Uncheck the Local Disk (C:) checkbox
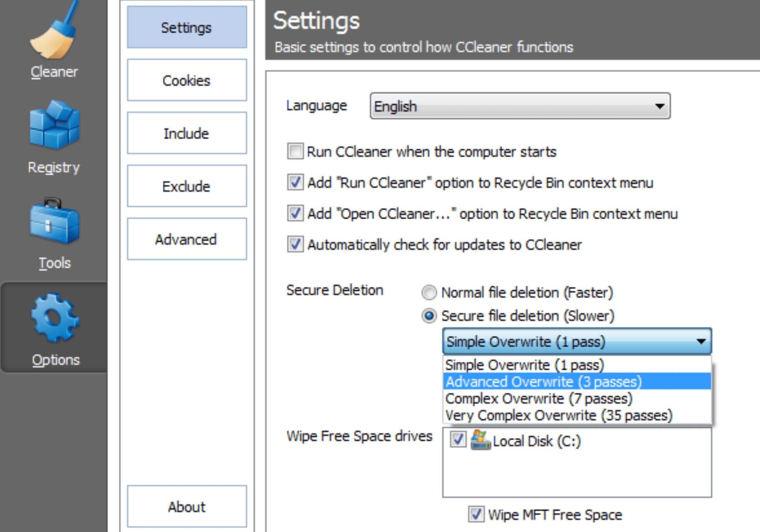Image resolution: width=760 pixels, height=532 pixels. point(458,439)
